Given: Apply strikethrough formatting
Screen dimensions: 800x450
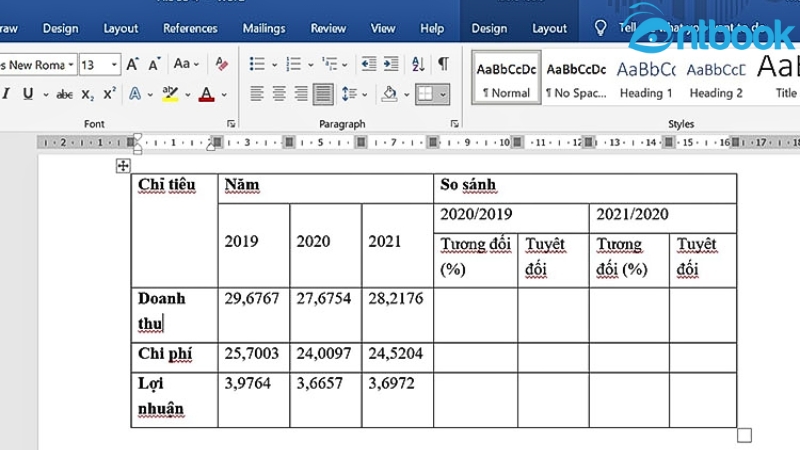Looking at the screenshot, I should pos(65,94).
